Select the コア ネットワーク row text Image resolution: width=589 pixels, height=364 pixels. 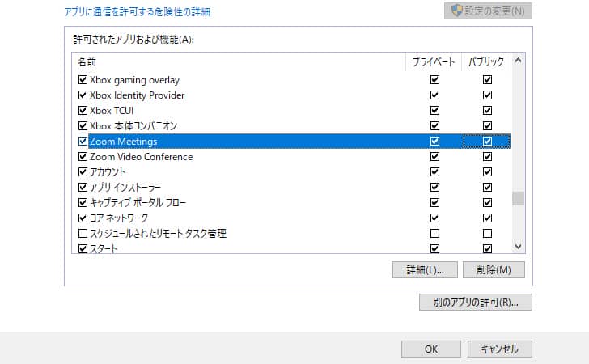coord(119,218)
